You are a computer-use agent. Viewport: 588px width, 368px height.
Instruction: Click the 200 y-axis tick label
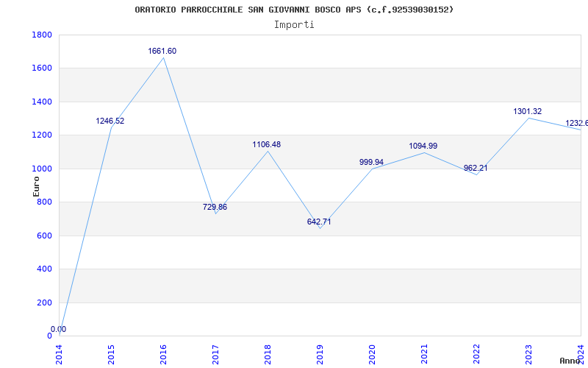tap(44, 302)
